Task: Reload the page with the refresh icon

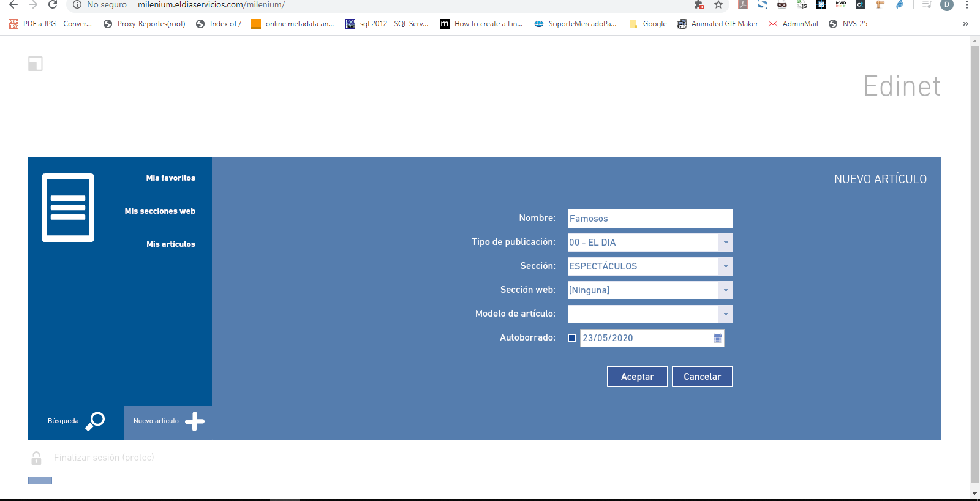Action: click(53, 5)
